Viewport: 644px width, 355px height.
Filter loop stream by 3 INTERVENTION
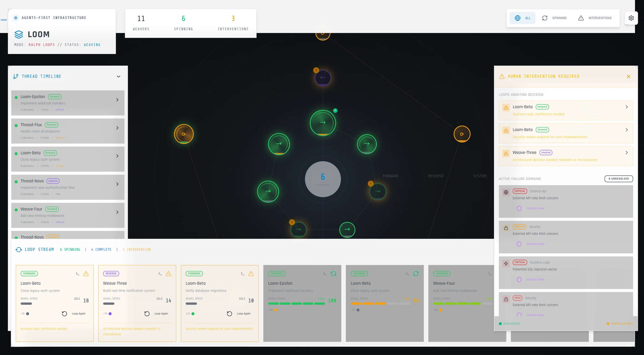pos(137,250)
